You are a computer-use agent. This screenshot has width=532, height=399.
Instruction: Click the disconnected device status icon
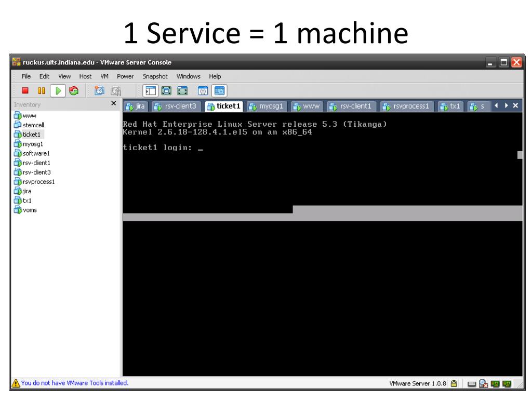(x=484, y=384)
